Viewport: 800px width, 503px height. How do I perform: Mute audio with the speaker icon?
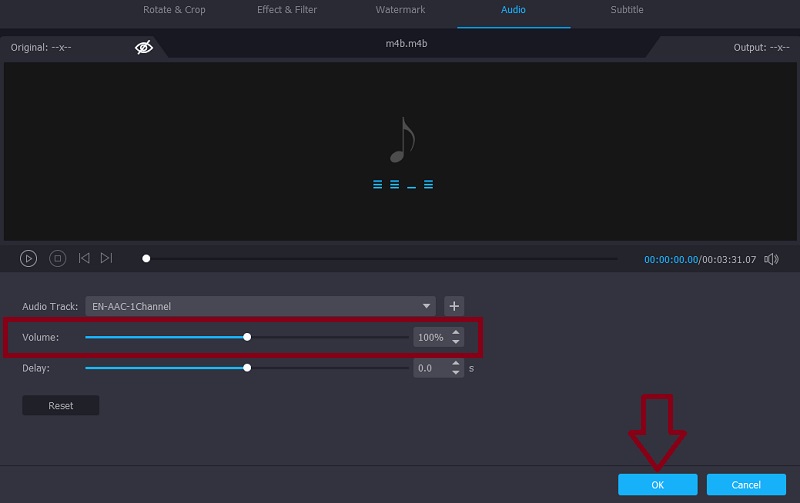pyautogui.click(x=771, y=259)
